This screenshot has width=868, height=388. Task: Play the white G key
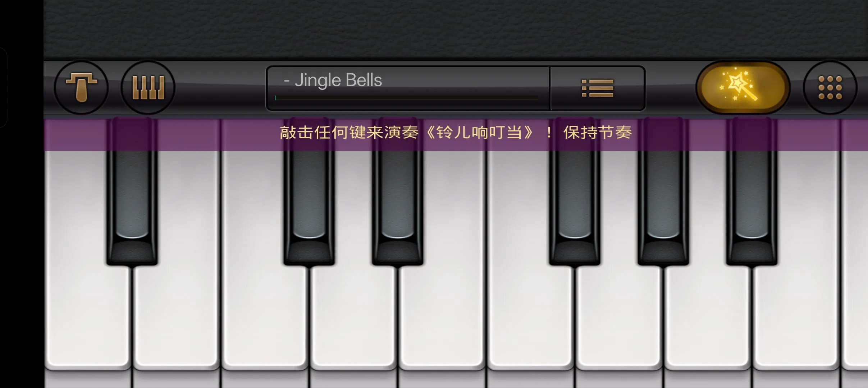pos(618,316)
